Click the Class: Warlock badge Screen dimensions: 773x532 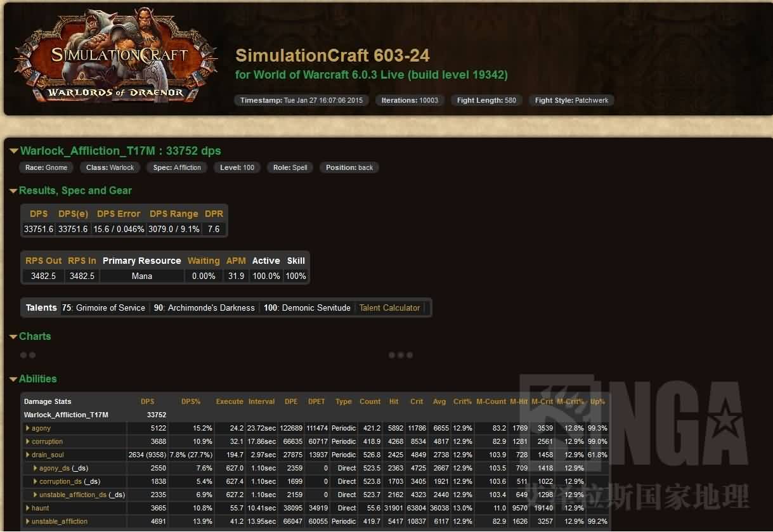pos(110,168)
